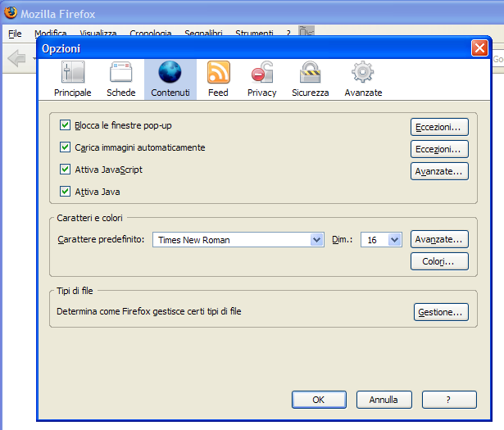Click the Firefox logo in title bar
The height and width of the screenshot is (430, 504).
coord(11,13)
